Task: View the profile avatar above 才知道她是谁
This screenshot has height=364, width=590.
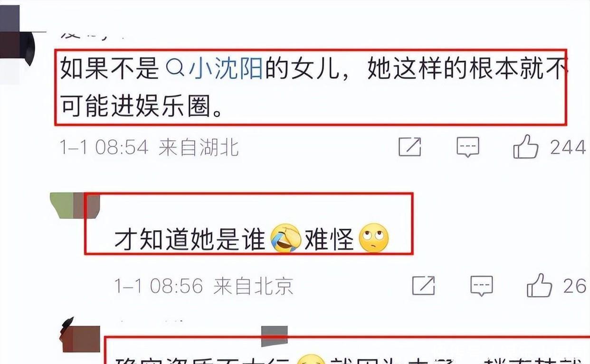Action: [x=75, y=205]
